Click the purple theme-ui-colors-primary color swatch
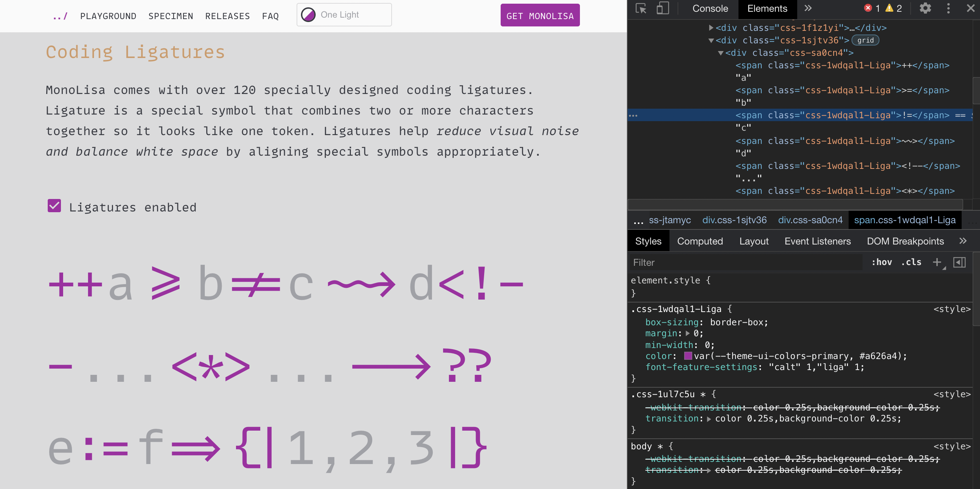Screen dimensions: 980x489 coord(688,356)
